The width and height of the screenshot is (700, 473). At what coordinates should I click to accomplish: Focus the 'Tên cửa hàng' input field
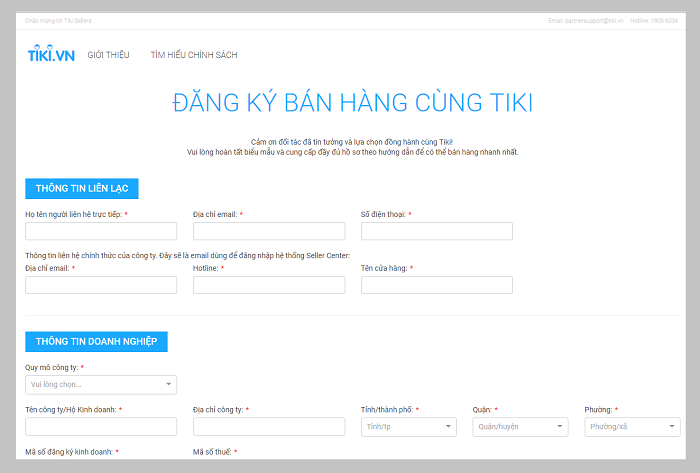coord(437,285)
